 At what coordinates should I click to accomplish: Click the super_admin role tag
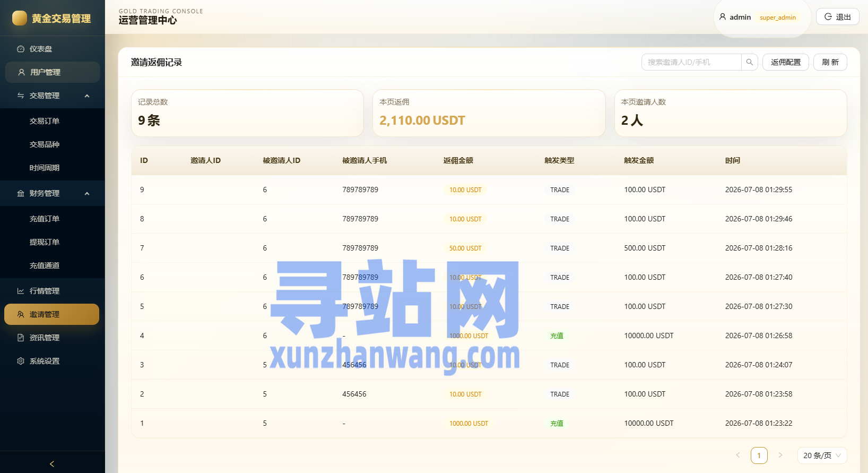(777, 18)
